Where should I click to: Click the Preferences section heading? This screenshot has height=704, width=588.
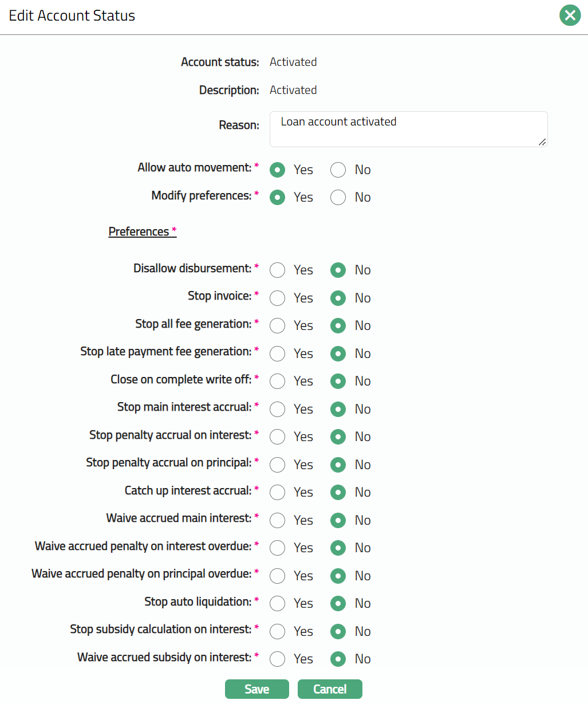pyautogui.click(x=139, y=231)
